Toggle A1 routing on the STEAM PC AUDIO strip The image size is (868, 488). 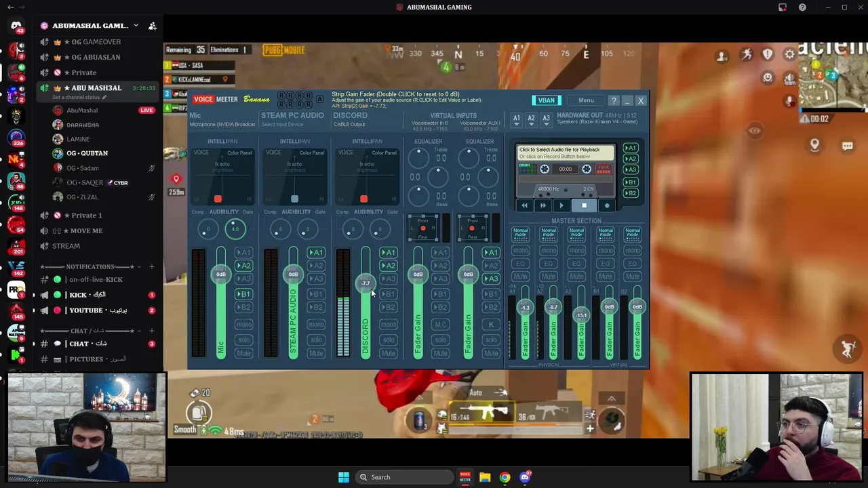pos(316,253)
